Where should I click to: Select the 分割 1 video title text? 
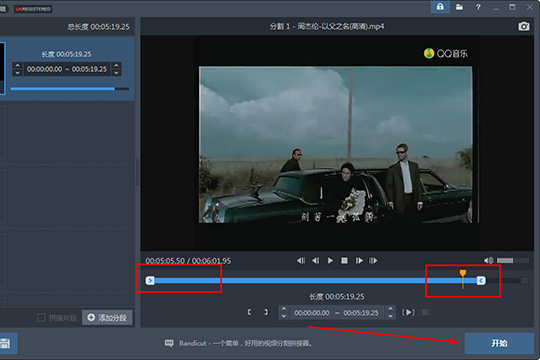[x=326, y=27]
